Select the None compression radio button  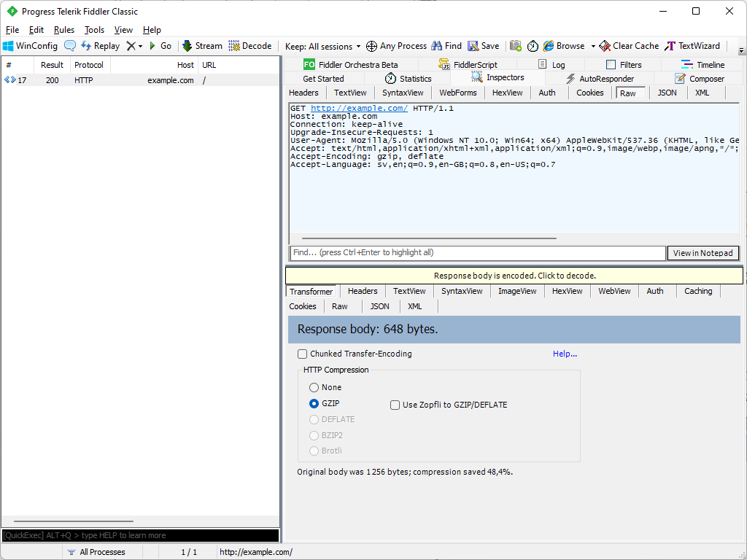(x=314, y=388)
